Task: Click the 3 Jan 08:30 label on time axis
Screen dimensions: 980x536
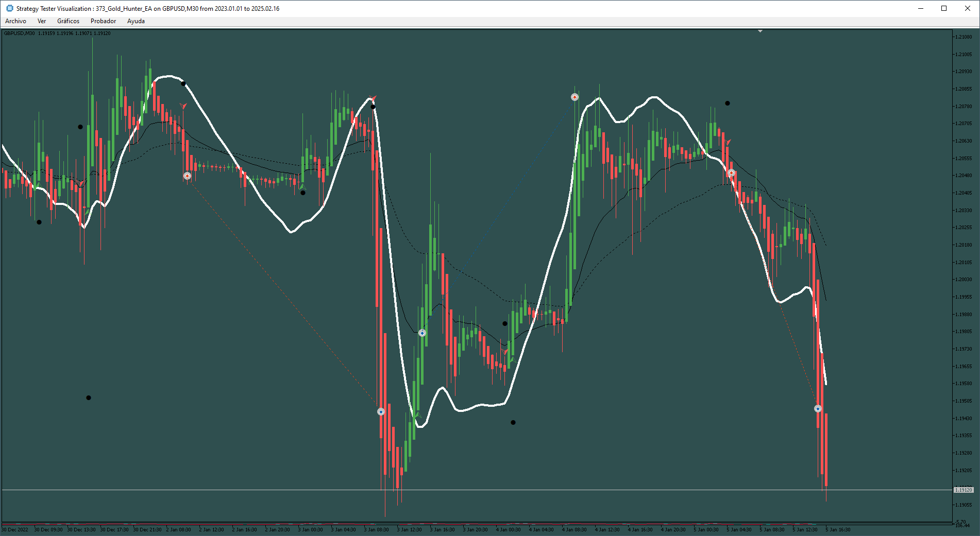Action: point(376,530)
